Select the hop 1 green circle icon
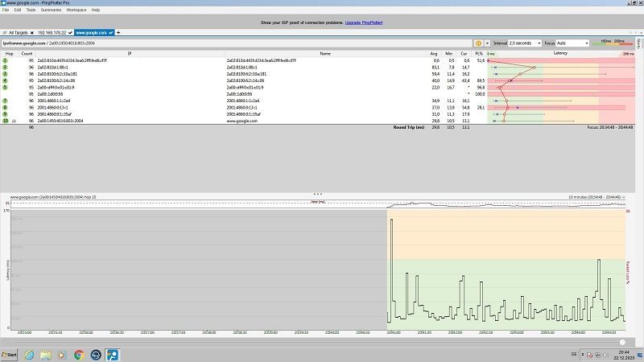This screenshot has height=362, width=644. (x=5, y=60)
